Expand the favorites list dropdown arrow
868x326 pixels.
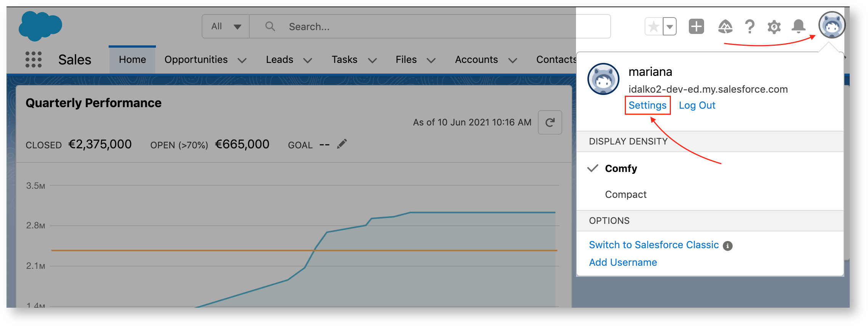670,27
